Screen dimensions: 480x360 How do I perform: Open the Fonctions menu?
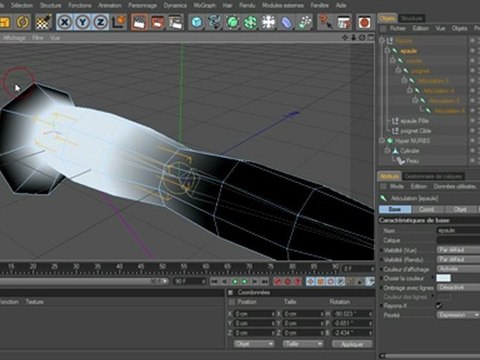(80, 5)
